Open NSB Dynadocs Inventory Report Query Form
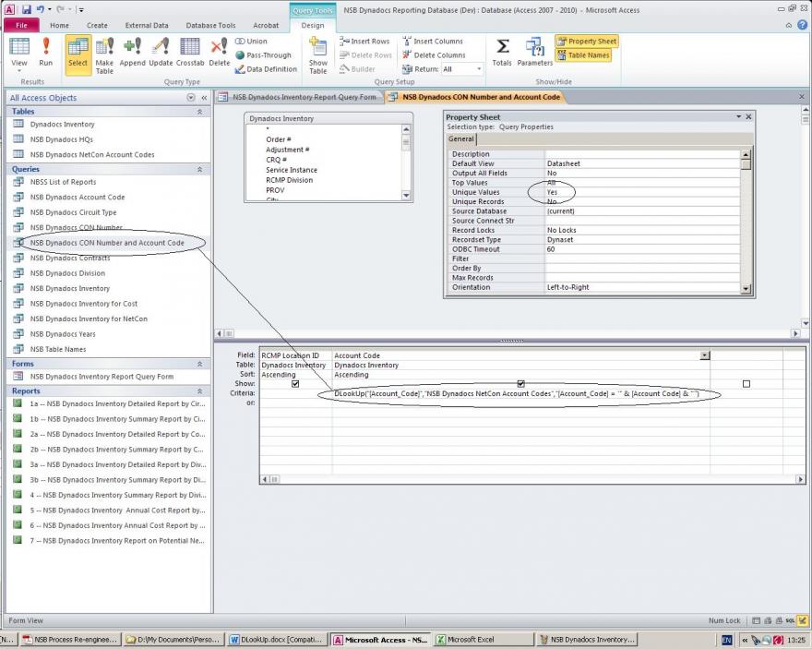This screenshot has height=649, width=812. pos(101,377)
